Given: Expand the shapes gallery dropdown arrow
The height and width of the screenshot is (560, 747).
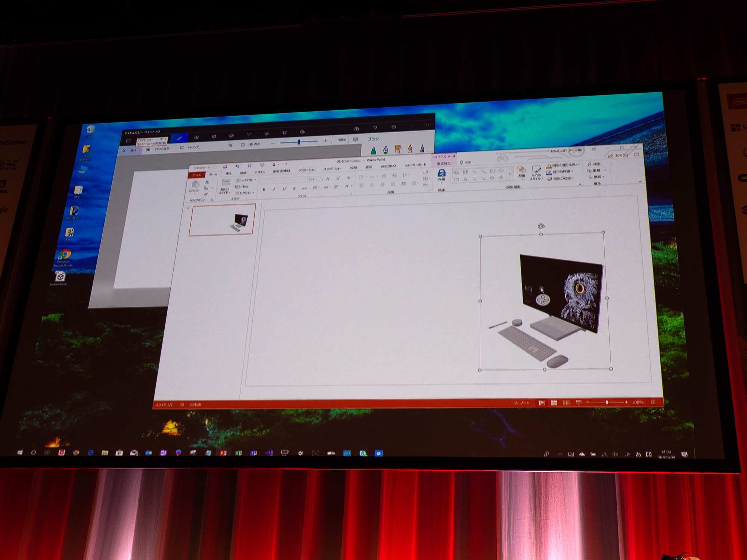Looking at the screenshot, I should (509, 174).
